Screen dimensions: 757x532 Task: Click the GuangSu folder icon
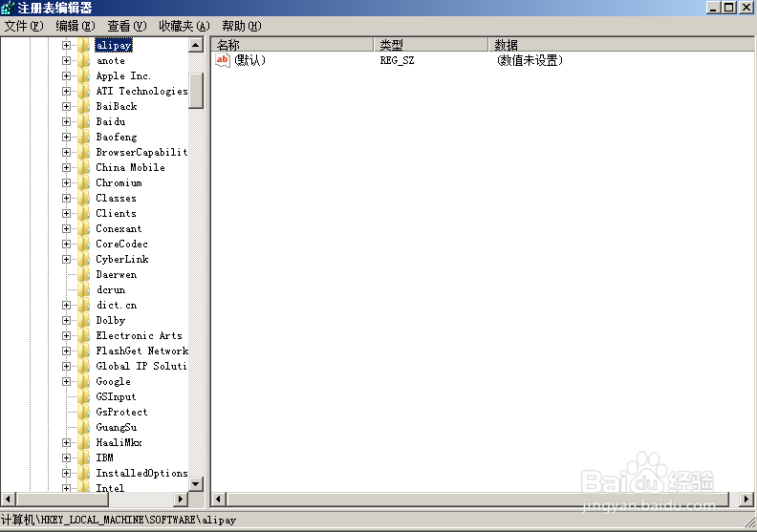[84, 427]
